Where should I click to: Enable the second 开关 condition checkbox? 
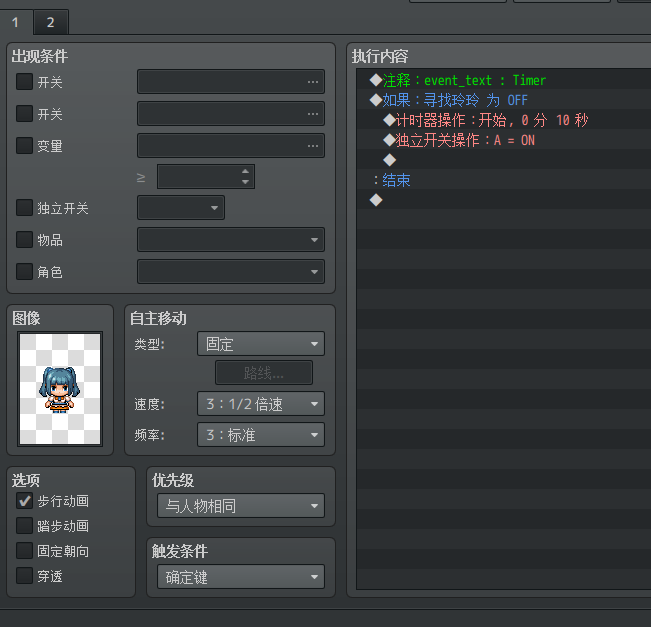[24, 113]
